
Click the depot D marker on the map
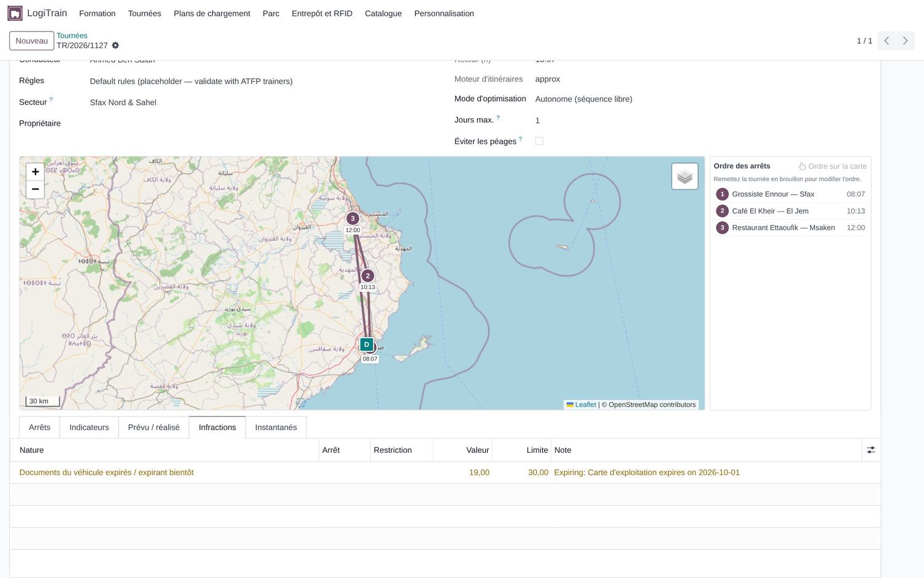[x=367, y=344]
